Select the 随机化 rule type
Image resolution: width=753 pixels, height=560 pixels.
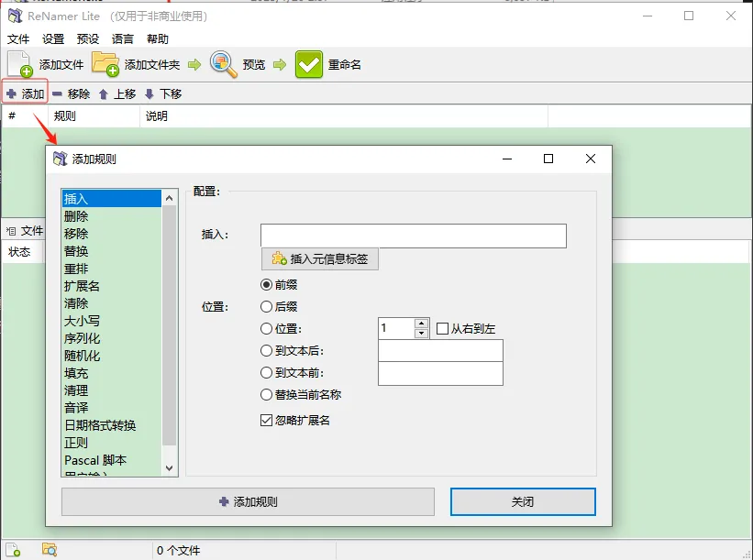(111, 356)
